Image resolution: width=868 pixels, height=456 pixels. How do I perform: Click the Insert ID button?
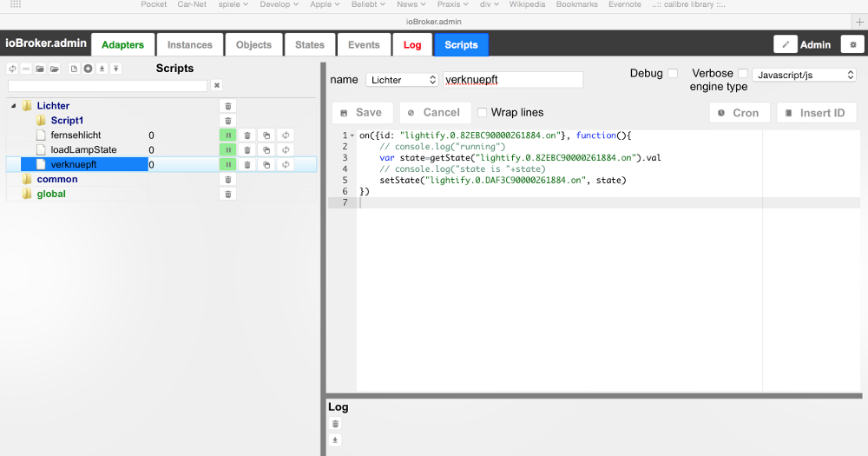click(816, 112)
